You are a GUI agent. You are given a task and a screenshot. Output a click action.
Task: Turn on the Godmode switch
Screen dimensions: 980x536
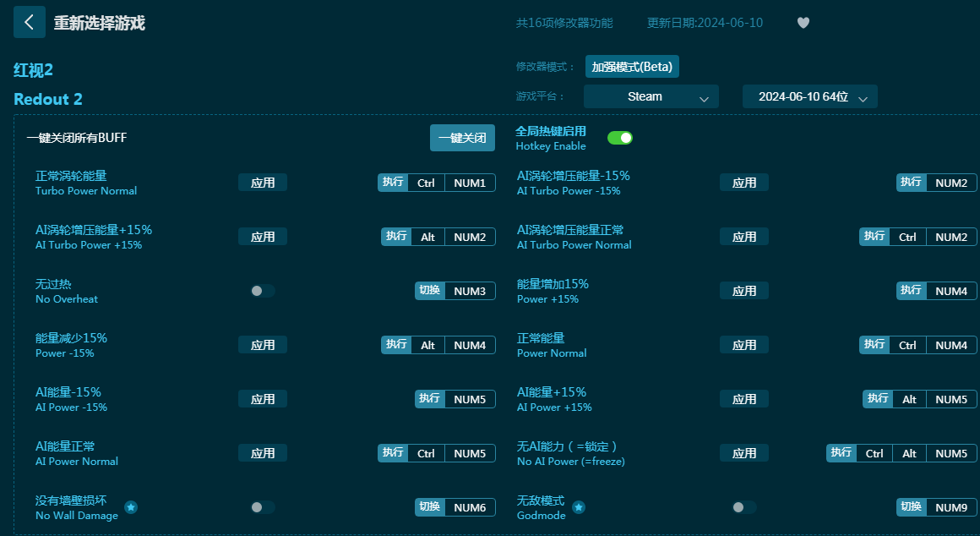(x=743, y=507)
